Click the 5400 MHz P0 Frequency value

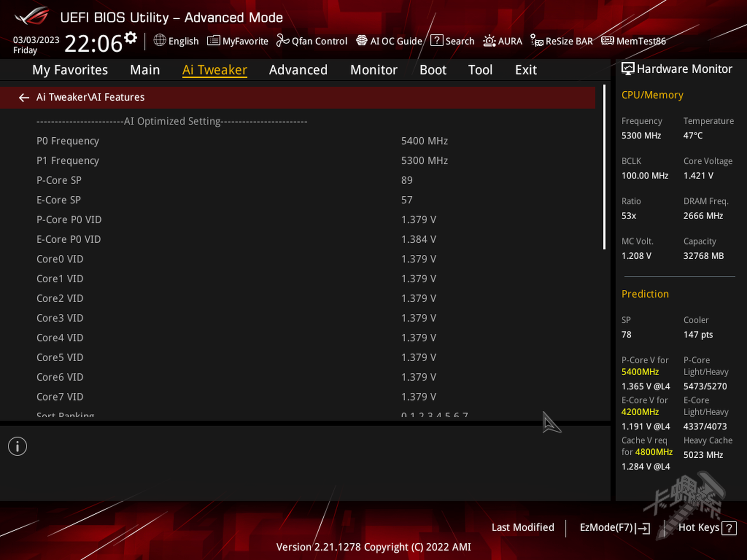[424, 141]
